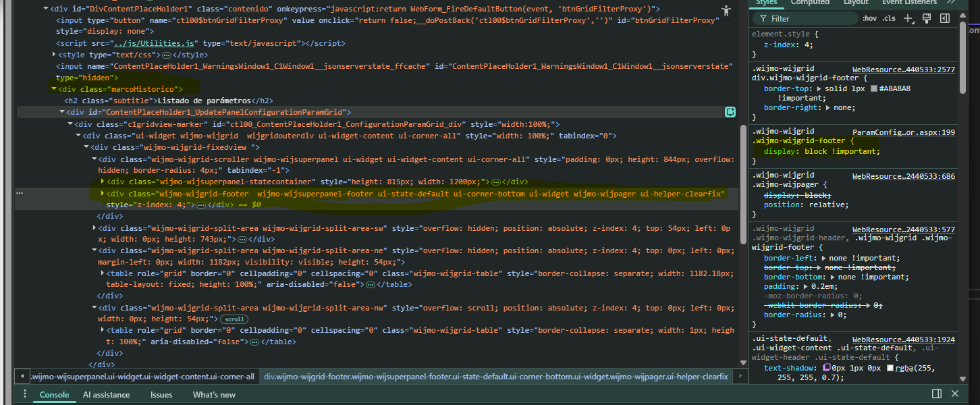This screenshot has width=980, height=405.
Task: Toggle the :hov element state panel
Action: (869, 19)
